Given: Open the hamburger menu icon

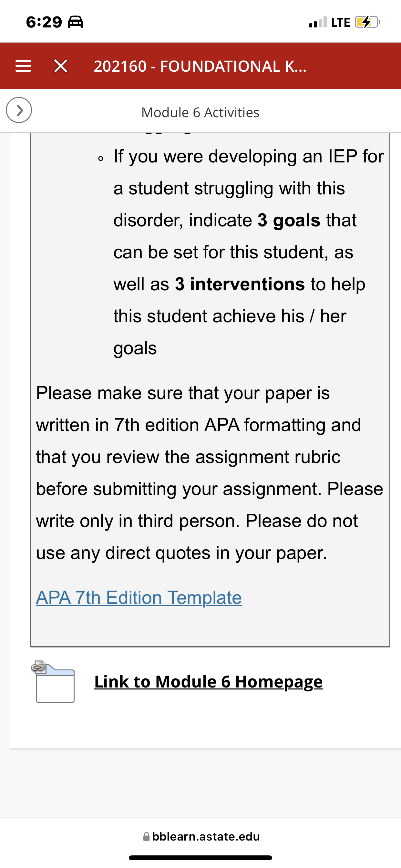Looking at the screenshot, I should [23, 66].
